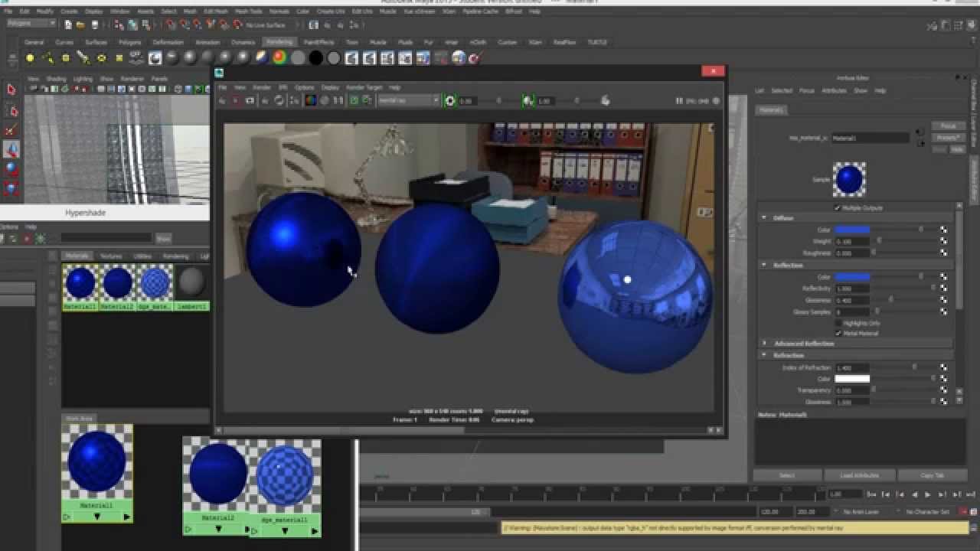Screen dimensions: 980x551
Task: Click the black sphere shelf icon
Action: coord(315,57)
